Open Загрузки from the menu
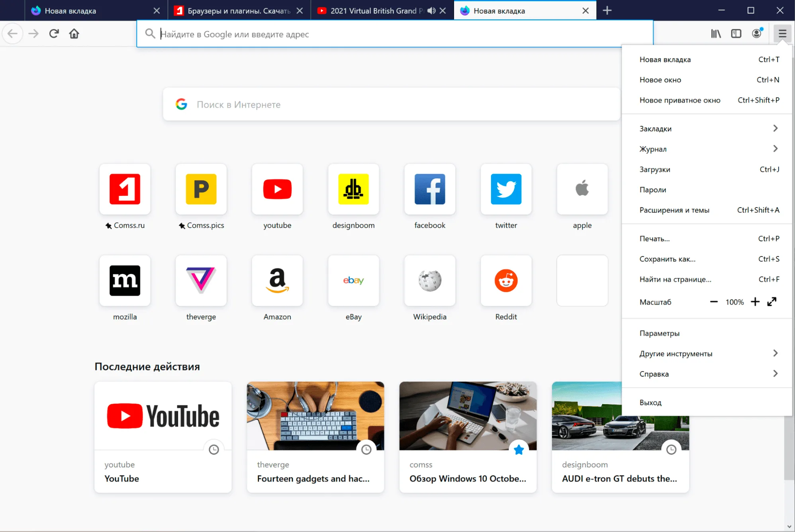The image size is (795, 532). click(x=707, y=169)
